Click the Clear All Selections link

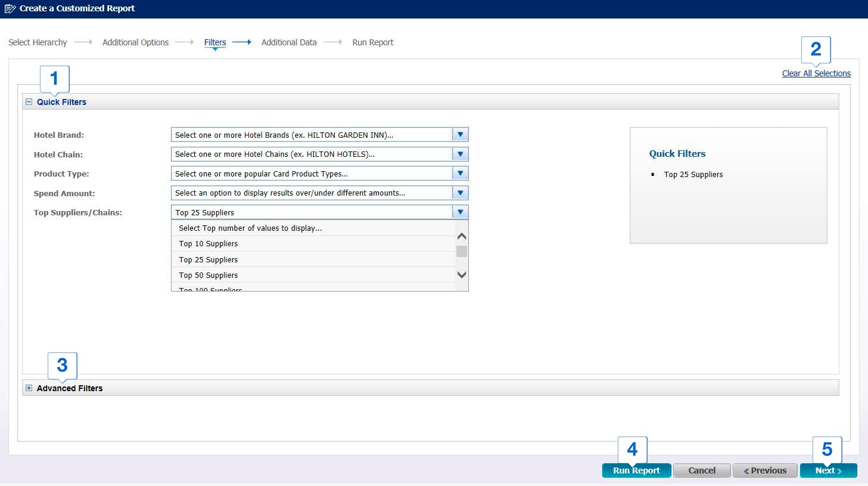coord(816,73)
